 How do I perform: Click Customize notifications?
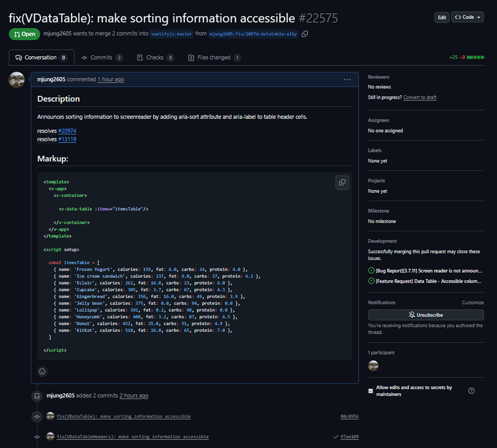[x=473, y=302]
